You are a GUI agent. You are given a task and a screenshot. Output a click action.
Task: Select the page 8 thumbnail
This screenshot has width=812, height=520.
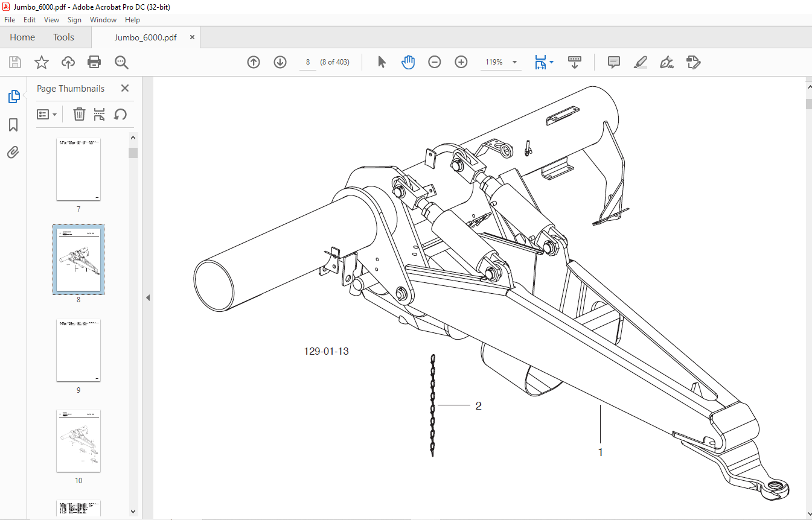[78, 259]
